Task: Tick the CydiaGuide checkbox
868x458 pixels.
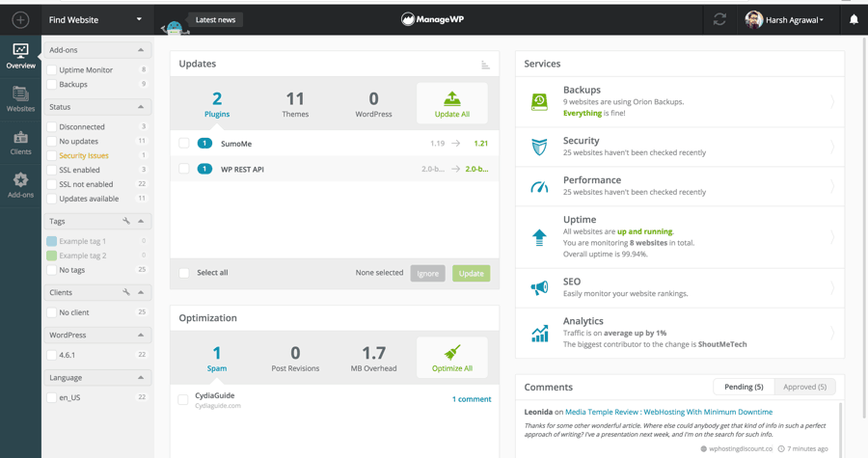Action: coord(182,399)
